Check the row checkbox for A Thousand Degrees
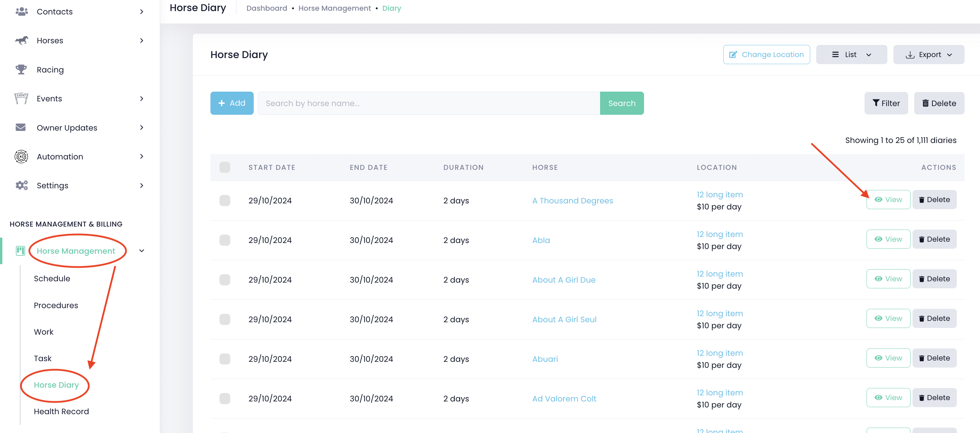The width and height of the screenshot is (980, 433). coord(225,200)
